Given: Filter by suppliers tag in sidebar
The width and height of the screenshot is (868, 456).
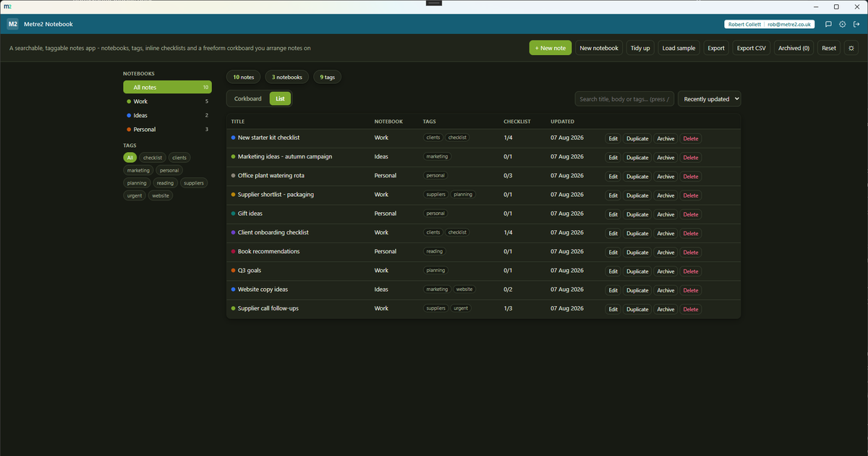Looking at the screenshot, I should click(194, 183).
